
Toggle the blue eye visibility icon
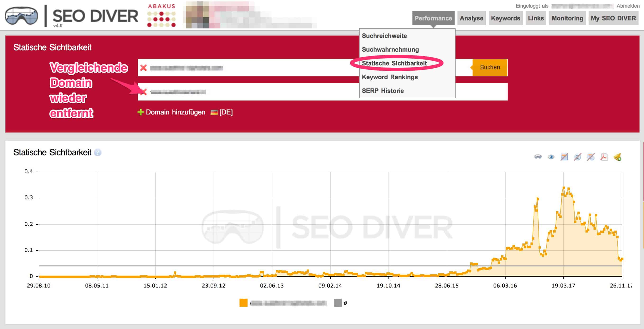(551, 157)
